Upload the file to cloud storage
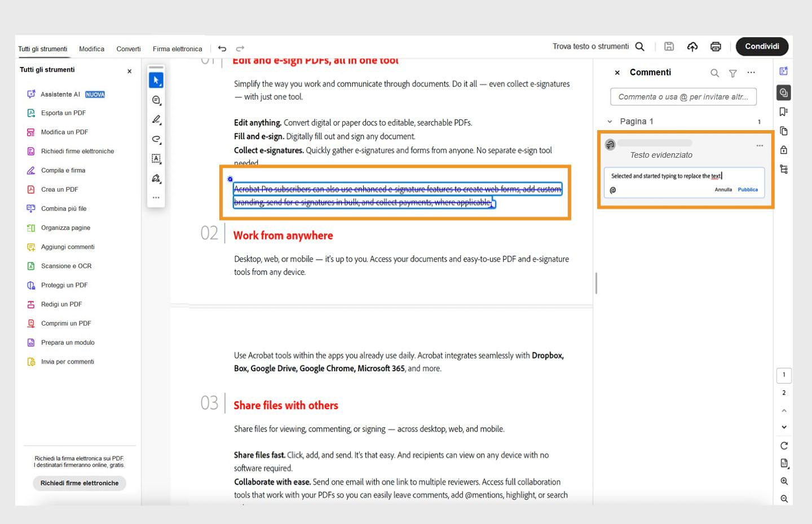 pyautogui.click(x=692, y=47)
